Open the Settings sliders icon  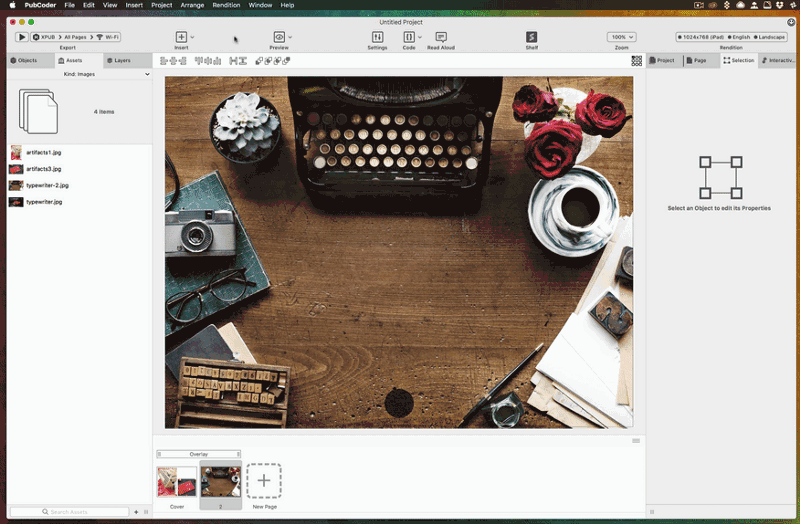tap(378, 37)
